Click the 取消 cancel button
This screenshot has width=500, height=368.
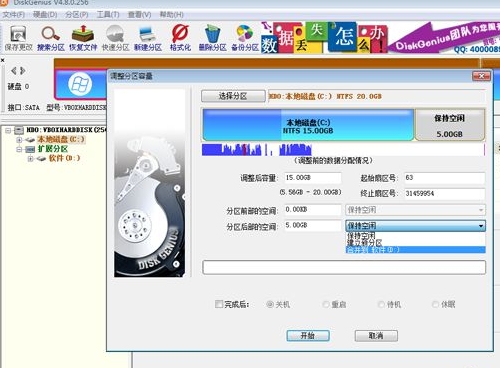(376, 336)
